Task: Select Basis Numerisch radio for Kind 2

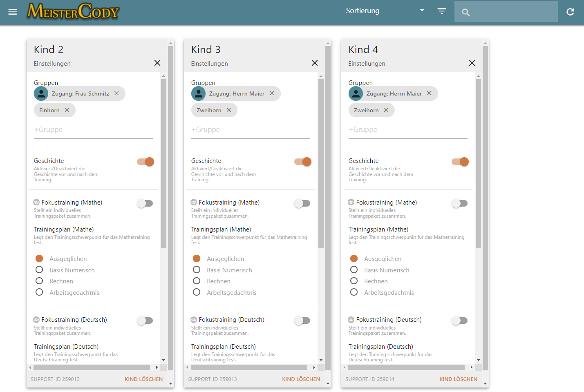Action: [x=39, y=269]
